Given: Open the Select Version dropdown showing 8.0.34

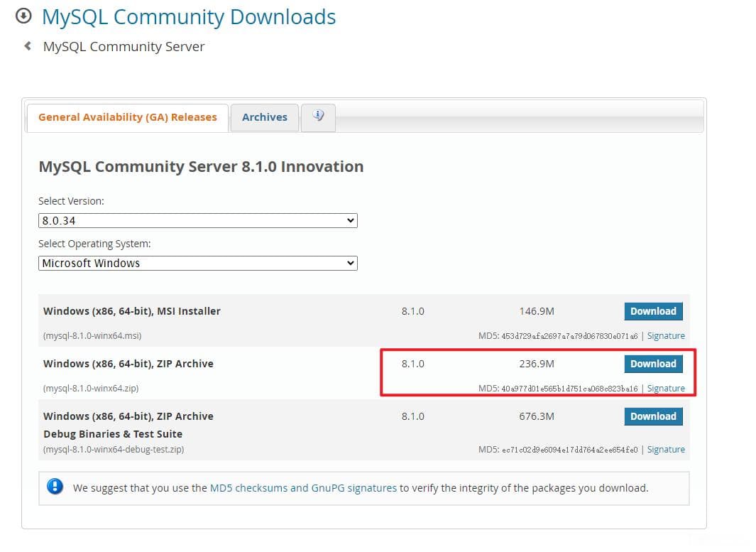Looking at the screenshot, I should [x=197, y=220].
